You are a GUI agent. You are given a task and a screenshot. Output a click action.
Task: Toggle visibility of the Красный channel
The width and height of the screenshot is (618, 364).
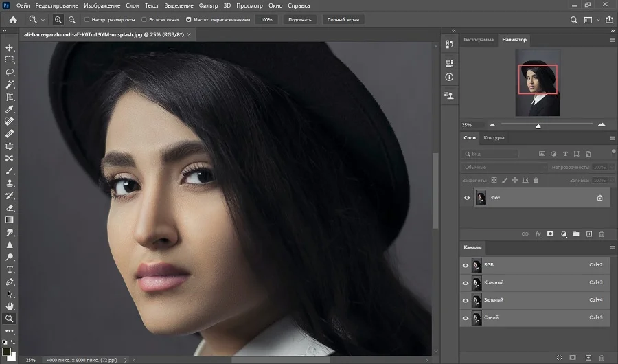click(466, 282)
